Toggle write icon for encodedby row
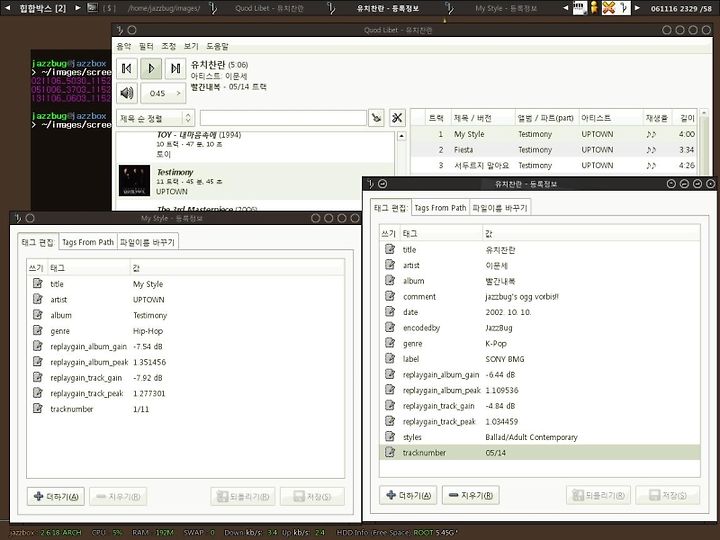Screen dimensions: 720x540 (390, 327)
